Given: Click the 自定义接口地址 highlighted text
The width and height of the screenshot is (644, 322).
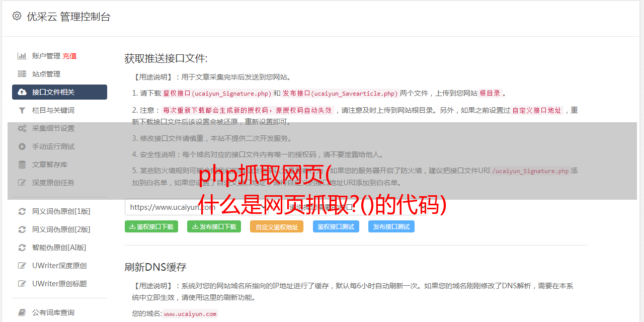Looking at the screenshot, I should click(537, 110).
